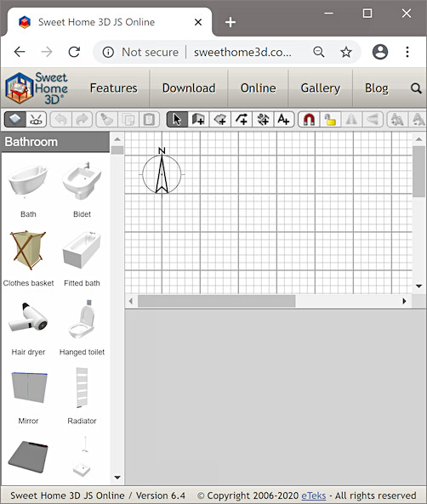
Task: Click the decrease text size icon
Action: click(x=418, y=120)
